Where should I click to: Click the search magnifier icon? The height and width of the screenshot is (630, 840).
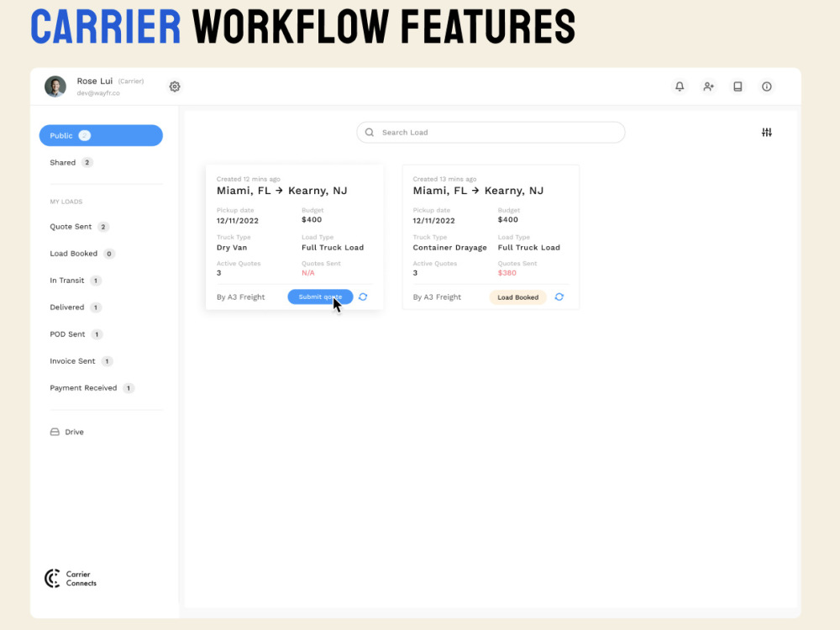369,133
